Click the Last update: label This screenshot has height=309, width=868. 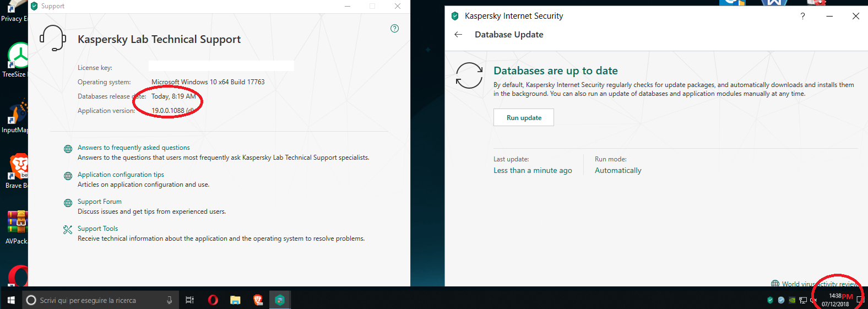[x=511, y=159]
